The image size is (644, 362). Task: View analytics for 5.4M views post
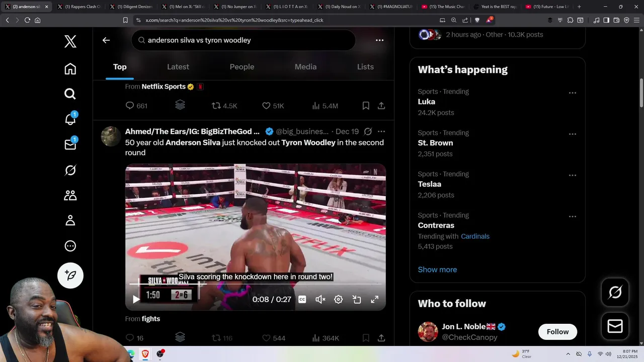click(x=325, y=106)
